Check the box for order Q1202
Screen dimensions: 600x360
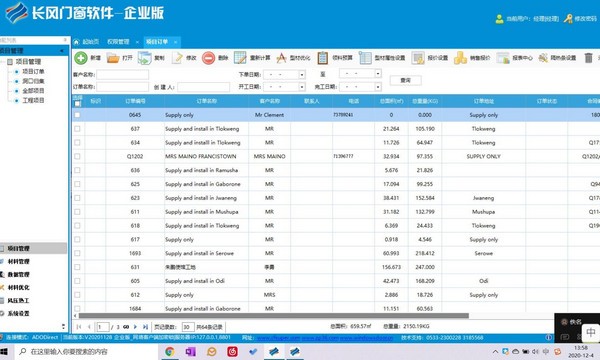(77, 156)
